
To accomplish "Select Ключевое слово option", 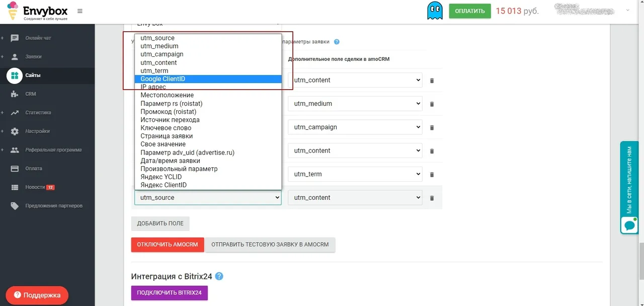I will tap(208, 128).
